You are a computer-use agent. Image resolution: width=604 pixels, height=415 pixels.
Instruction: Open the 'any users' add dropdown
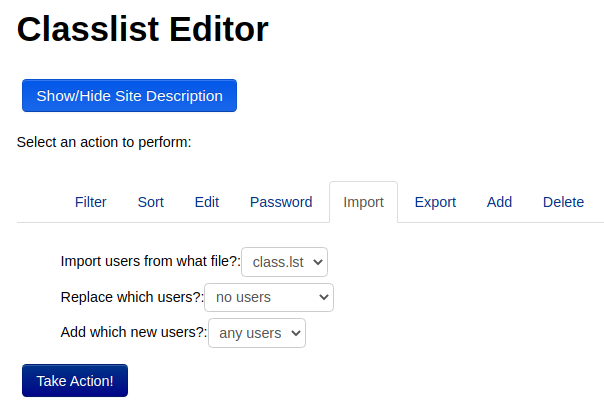pos(257,333)
